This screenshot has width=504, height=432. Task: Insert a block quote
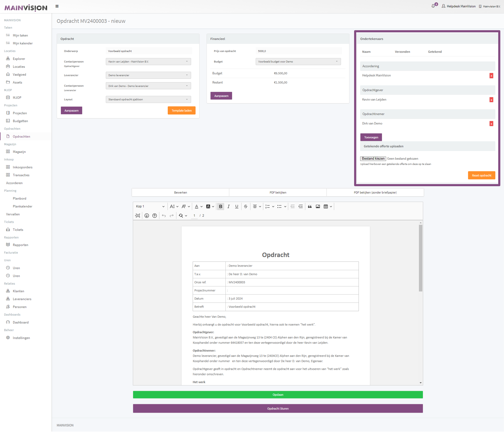pos(310,206)
